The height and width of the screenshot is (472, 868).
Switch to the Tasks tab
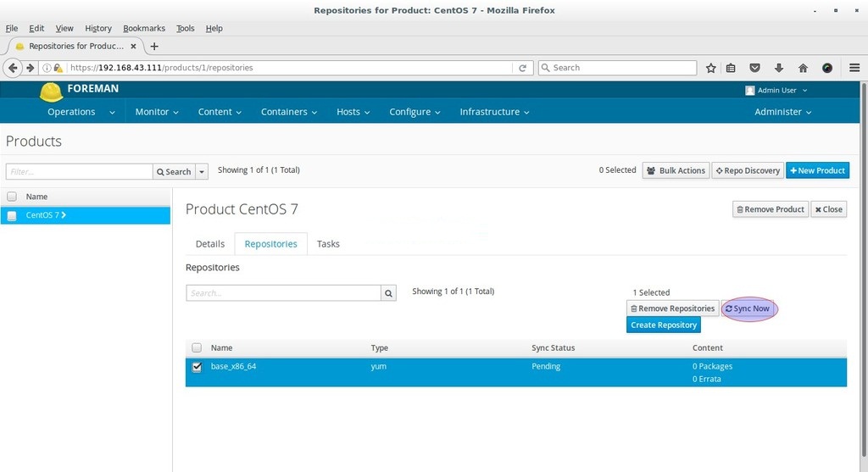click(x=328, y=244)
